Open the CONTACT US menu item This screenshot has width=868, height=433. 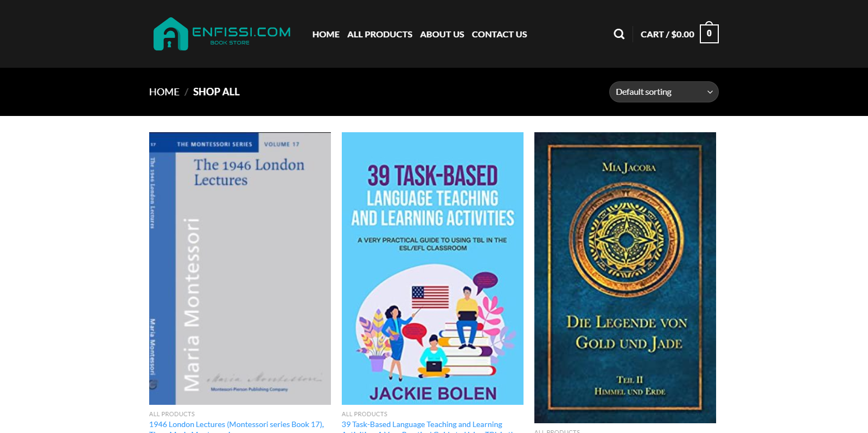point(499,34)
